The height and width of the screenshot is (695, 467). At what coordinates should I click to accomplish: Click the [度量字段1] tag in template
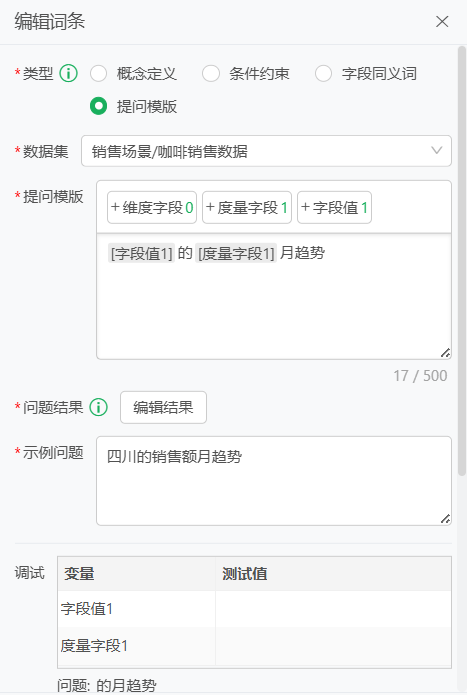[236, 253]
